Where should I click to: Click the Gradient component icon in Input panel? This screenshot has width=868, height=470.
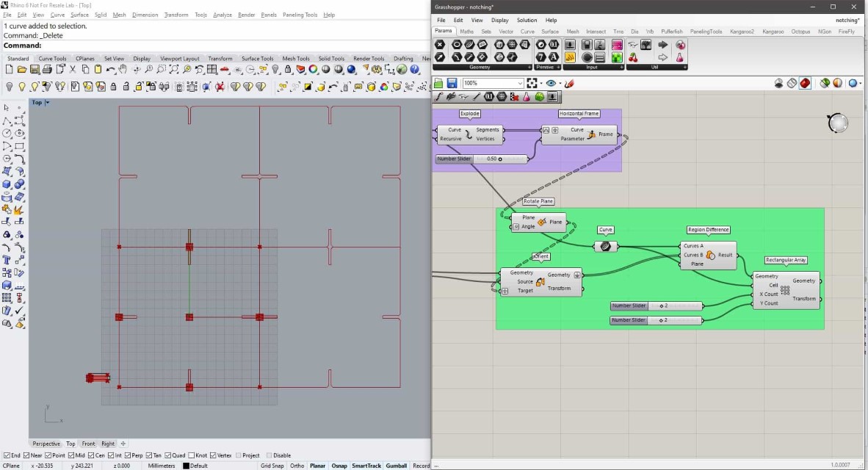tap(617, 45)
